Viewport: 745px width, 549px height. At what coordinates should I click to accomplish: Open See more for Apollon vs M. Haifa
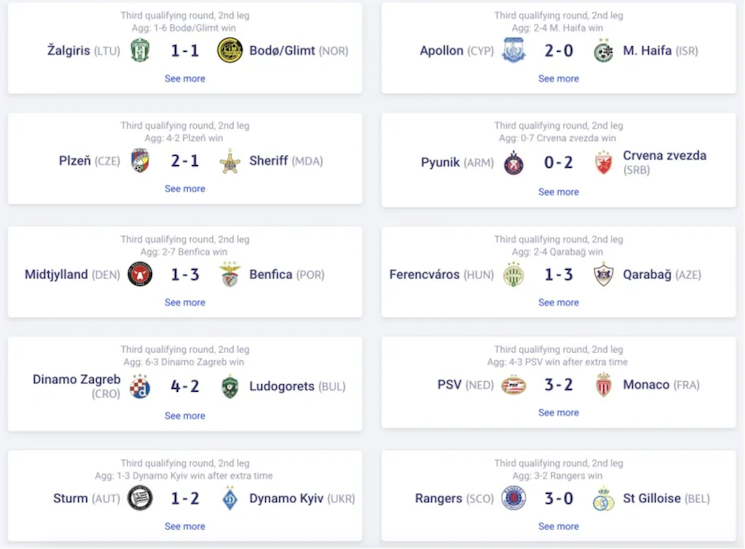[x=558, y=78]
